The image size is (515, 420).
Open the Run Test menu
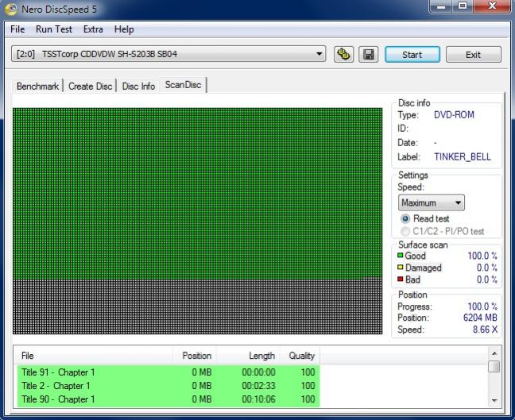53,29
